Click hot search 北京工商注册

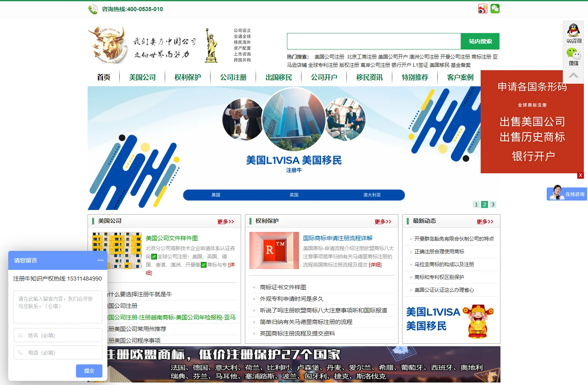(x=362, y=57)
